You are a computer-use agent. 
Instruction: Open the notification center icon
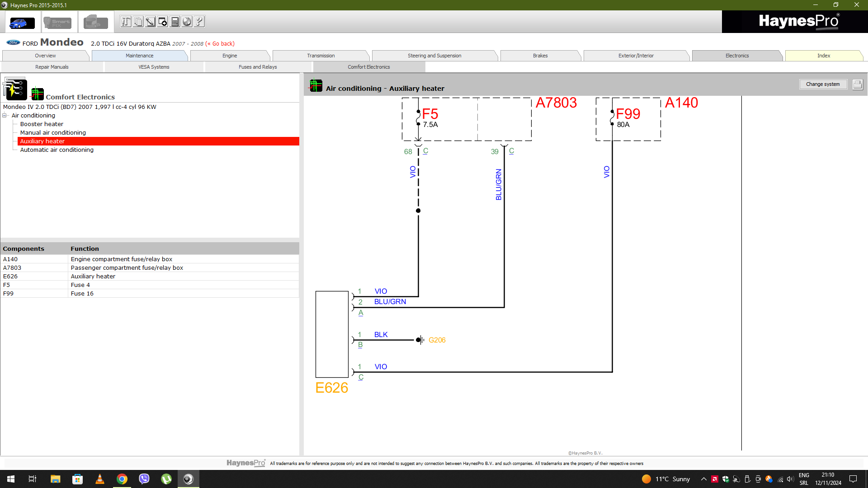[853, 479]
